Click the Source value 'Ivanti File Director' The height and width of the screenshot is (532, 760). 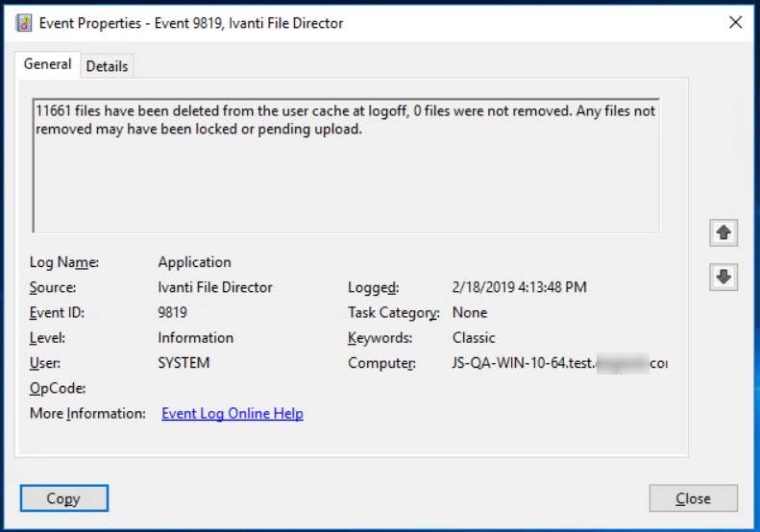coord(215,287)
